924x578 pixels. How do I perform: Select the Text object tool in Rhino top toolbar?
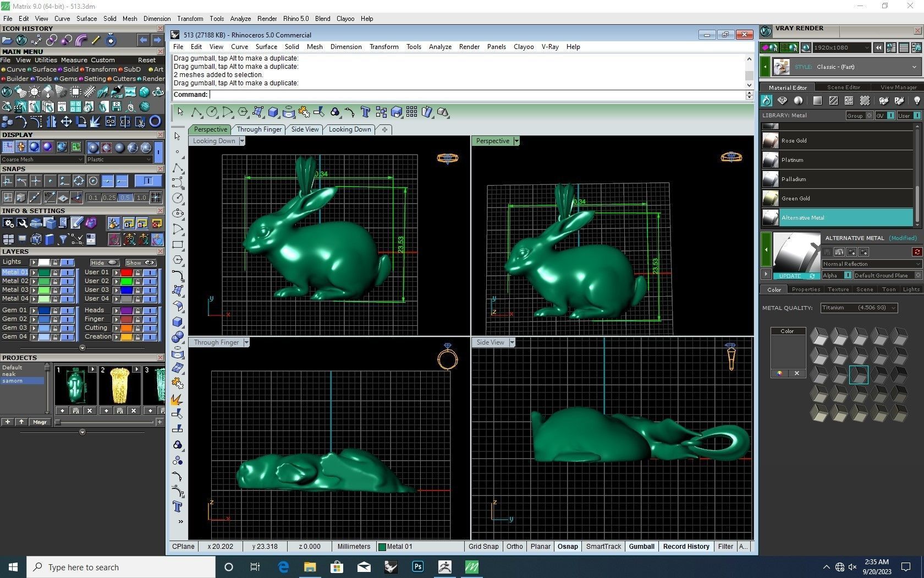click(365, 112)
